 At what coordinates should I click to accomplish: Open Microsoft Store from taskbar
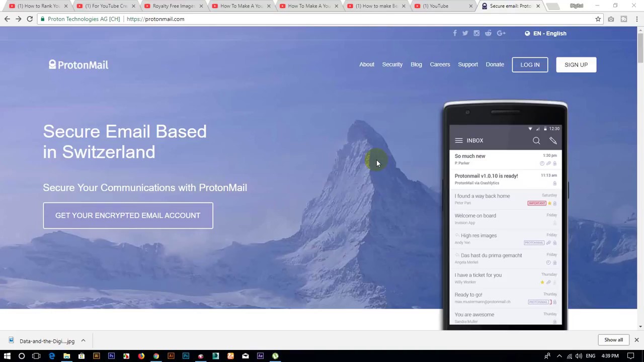[82, 356]
